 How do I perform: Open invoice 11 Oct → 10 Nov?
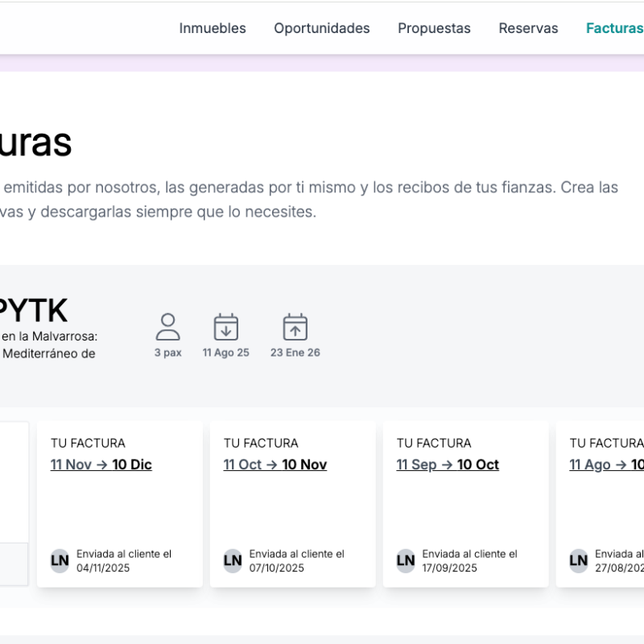click(x=275, y=464)
